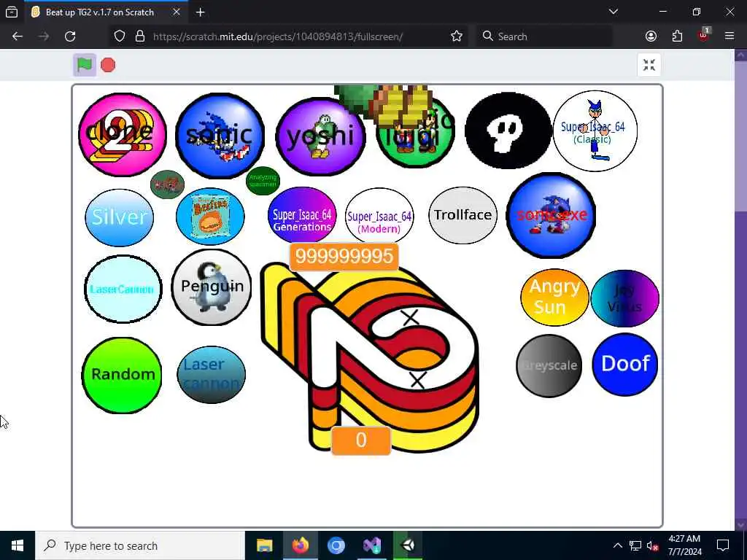The height and width of the screenshot is (560, 747).
Task: Show hidden system tray icons
Action: [x=617, y=545]
